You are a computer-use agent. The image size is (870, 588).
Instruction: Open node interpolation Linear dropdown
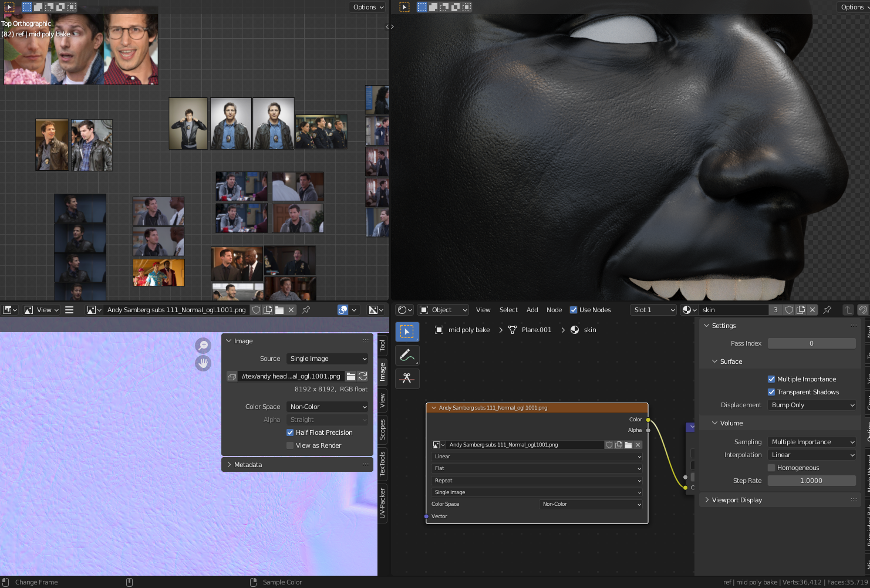[537, 457]
